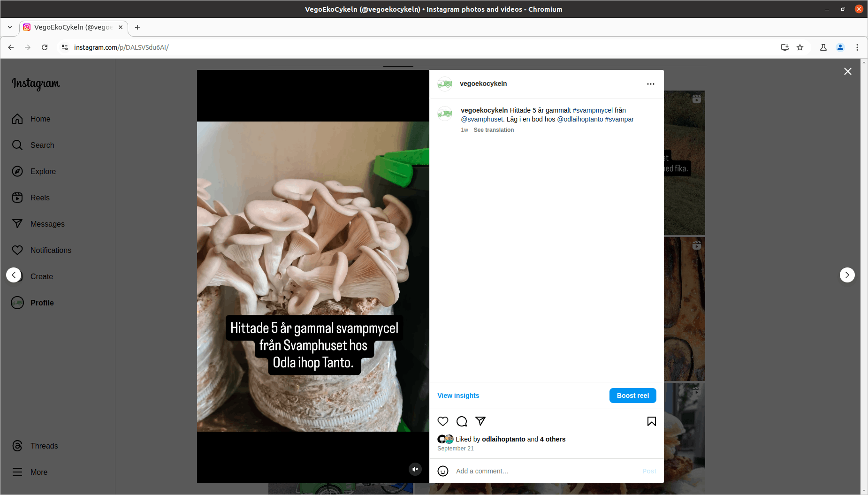
Task: Click Create in sidebar
Action: 41,277
